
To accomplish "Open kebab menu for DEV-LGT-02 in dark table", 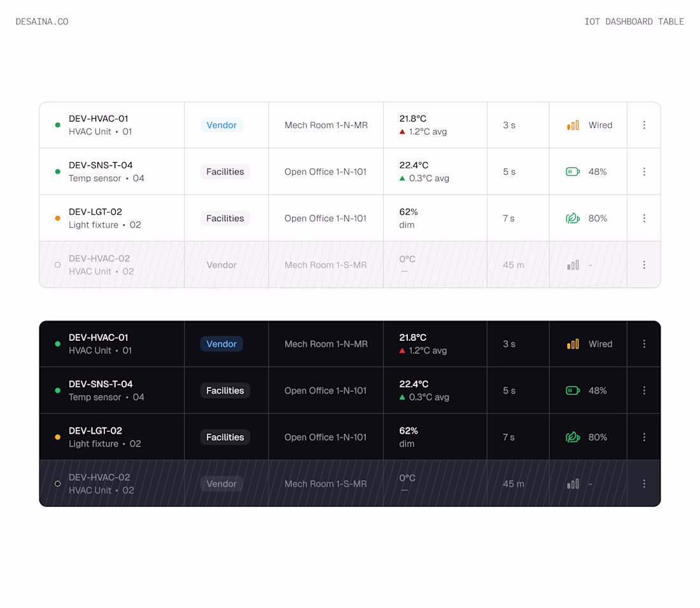I will point(644,437).
